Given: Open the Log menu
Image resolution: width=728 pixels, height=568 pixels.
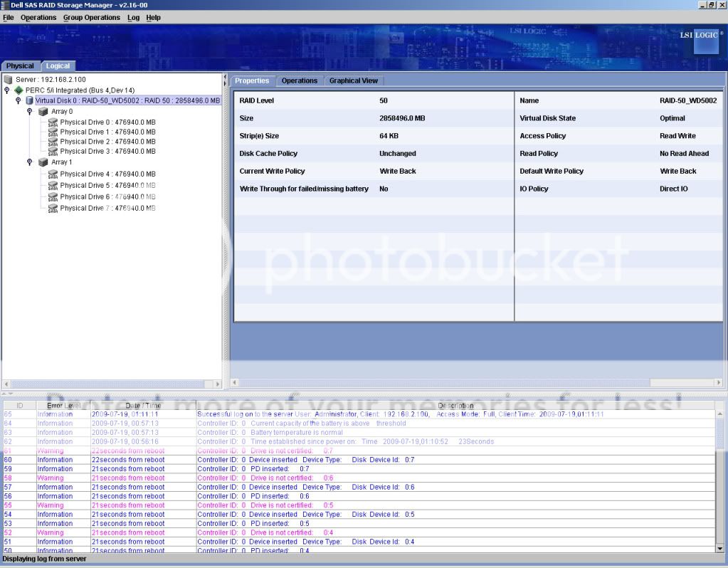Looking at the screenshot, I should click(133, 17).
